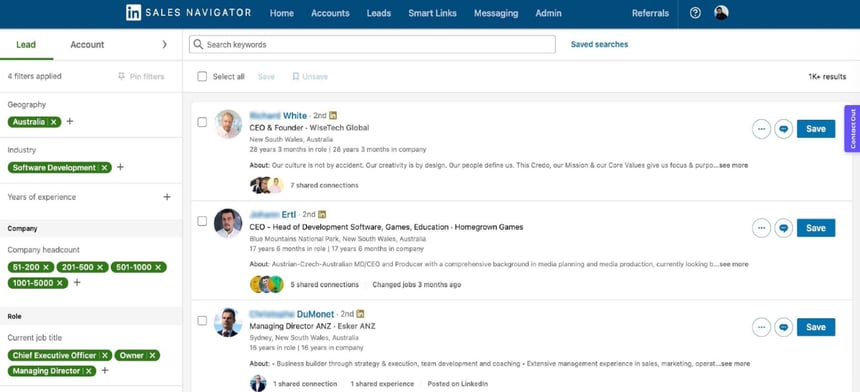
Task: Remove the Chief Executive Officer title filter
Action: point(104,355)
